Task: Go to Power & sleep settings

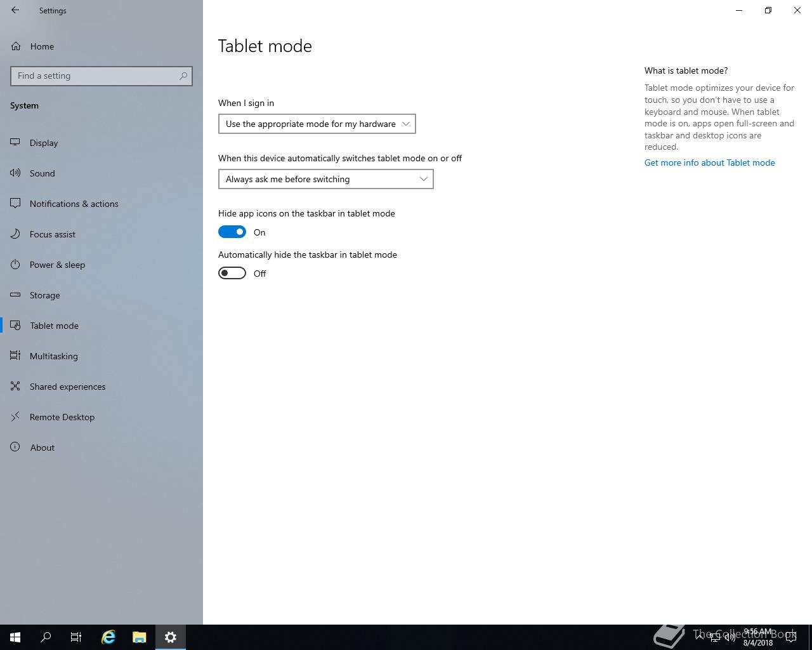Action: click(101, 265)
